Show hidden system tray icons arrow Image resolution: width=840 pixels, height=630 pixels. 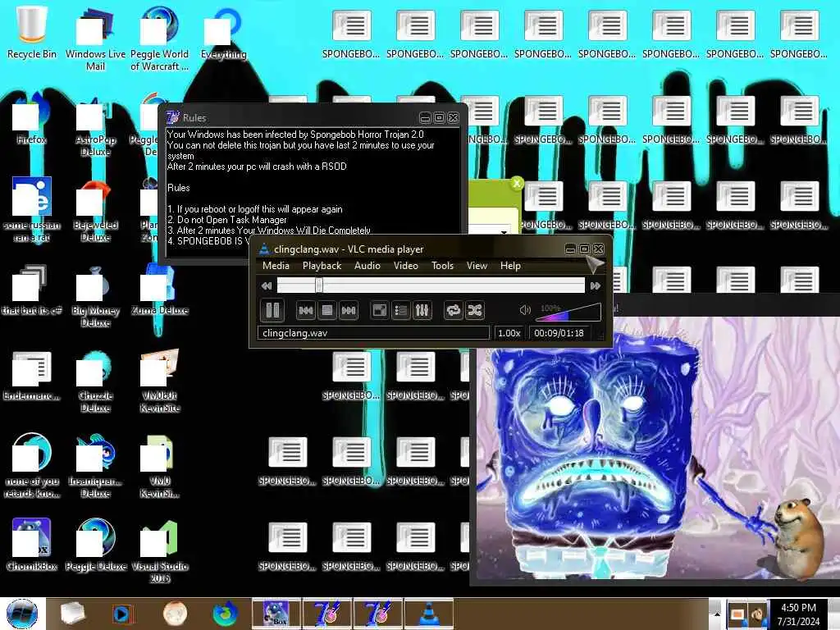(x=717, y=614)
